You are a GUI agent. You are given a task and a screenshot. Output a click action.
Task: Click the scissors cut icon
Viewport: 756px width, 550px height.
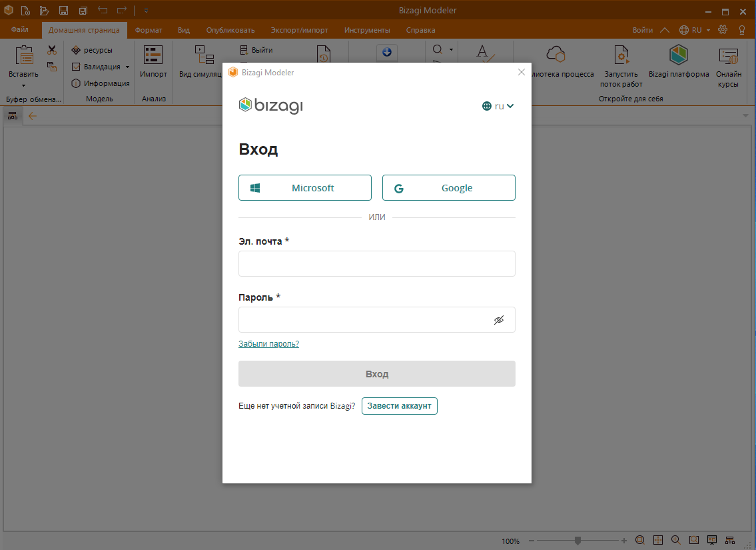[x=52, y=51]
